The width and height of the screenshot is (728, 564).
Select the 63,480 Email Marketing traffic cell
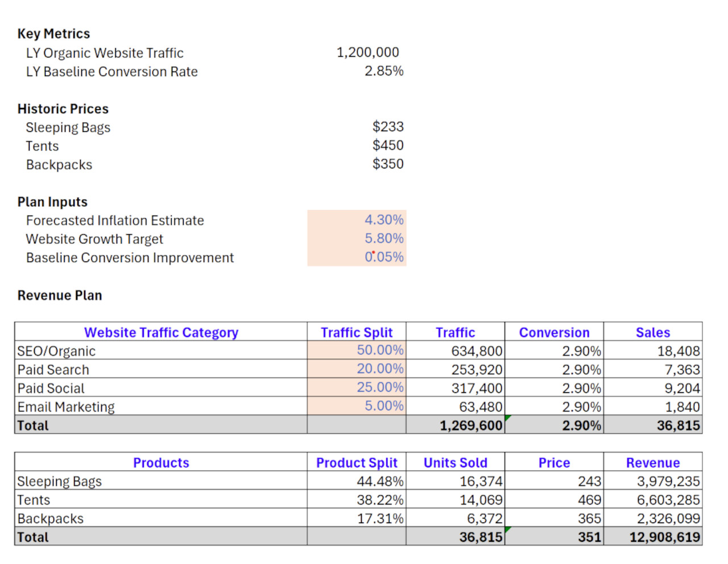(456, 406)
